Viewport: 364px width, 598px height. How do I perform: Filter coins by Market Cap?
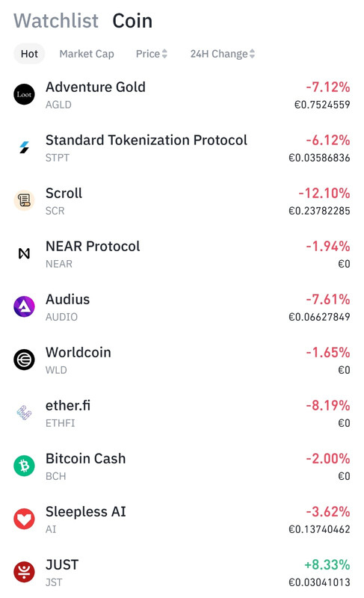(87, 54)
